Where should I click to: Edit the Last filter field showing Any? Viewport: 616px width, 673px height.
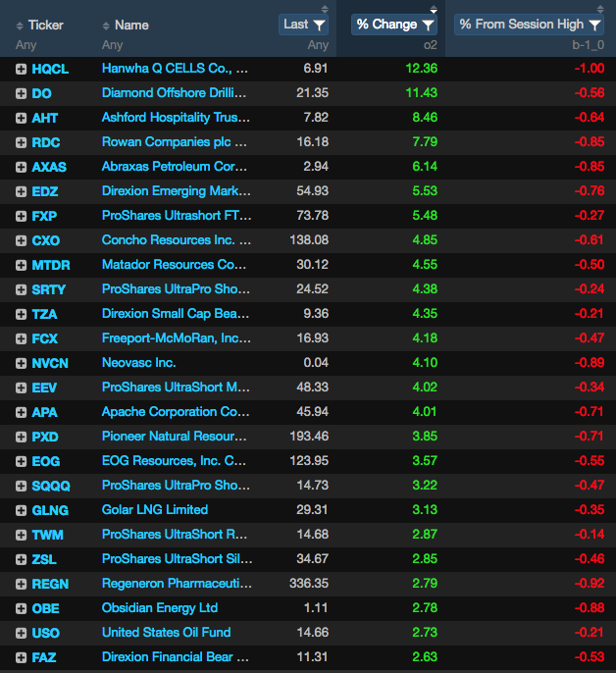coord(318,45)
